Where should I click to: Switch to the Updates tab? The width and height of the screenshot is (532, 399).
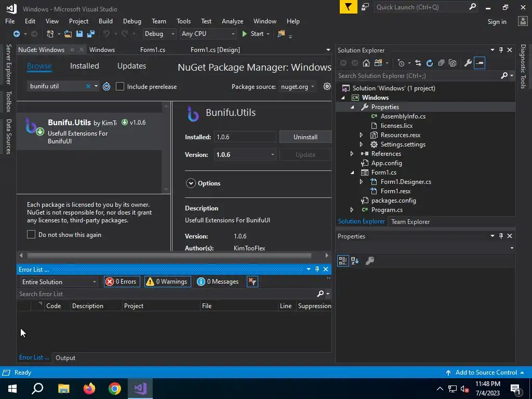coord(131,66)
